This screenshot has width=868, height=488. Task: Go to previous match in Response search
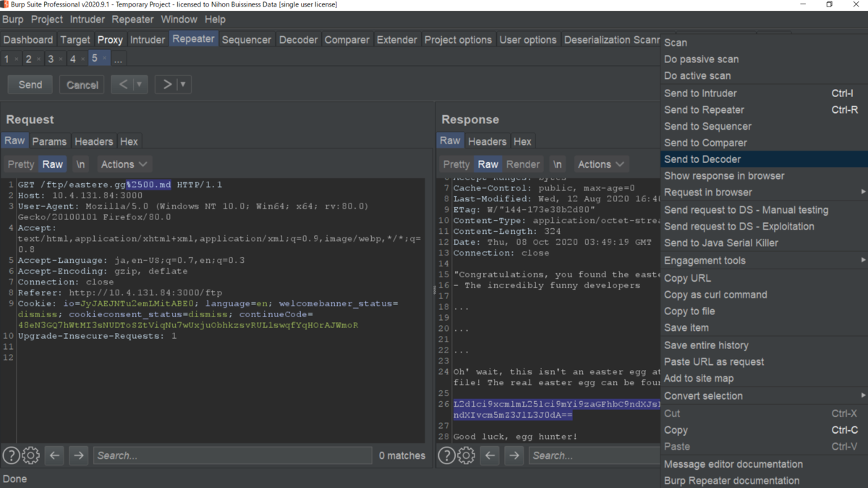pos(490,455)
